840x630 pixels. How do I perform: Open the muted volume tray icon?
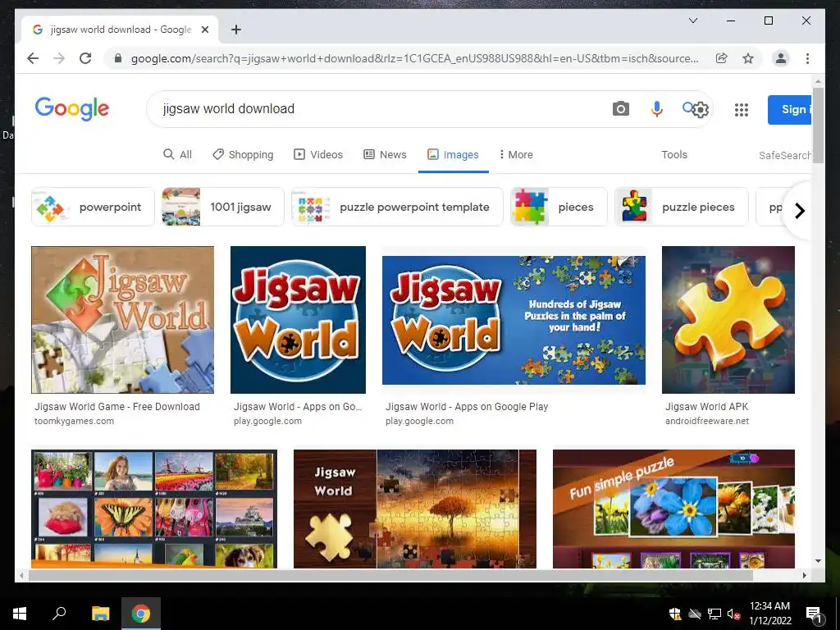click(x=733, y=614)
